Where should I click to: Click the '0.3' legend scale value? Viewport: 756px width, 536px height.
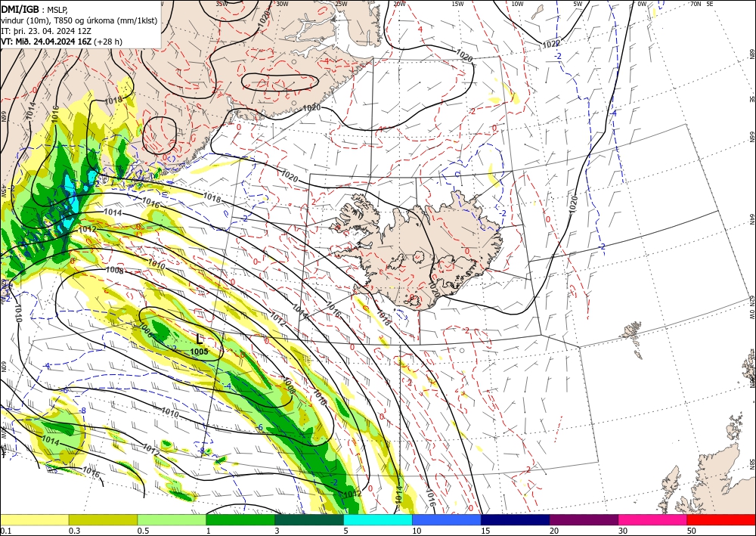(x=74, y=531)
